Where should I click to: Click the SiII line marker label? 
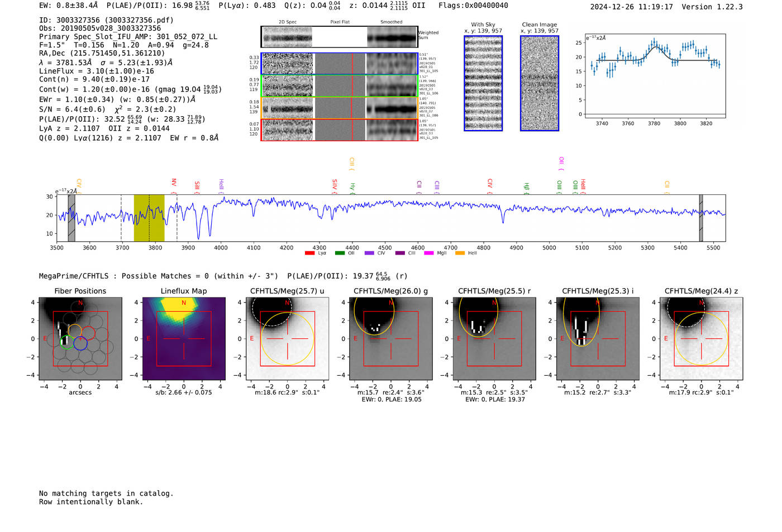pyautogui.click(x=197, y=186)
